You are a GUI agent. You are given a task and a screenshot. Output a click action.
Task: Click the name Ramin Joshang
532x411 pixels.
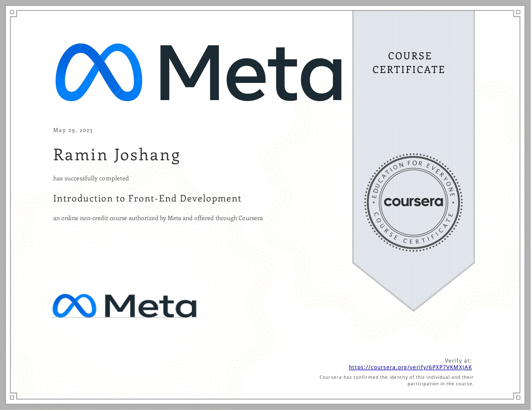(117, 155)
